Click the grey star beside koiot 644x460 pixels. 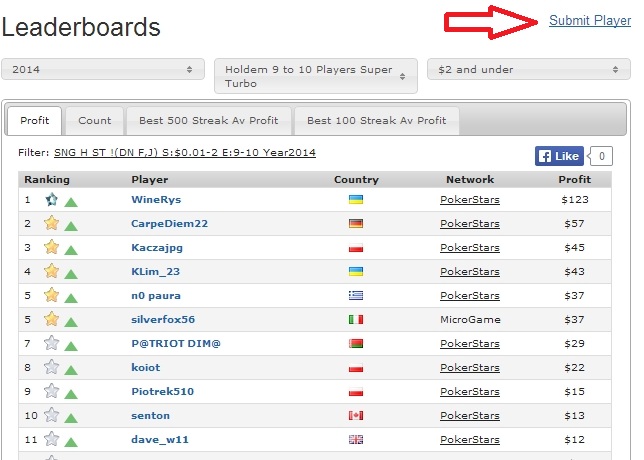click(x=51, y=367)
